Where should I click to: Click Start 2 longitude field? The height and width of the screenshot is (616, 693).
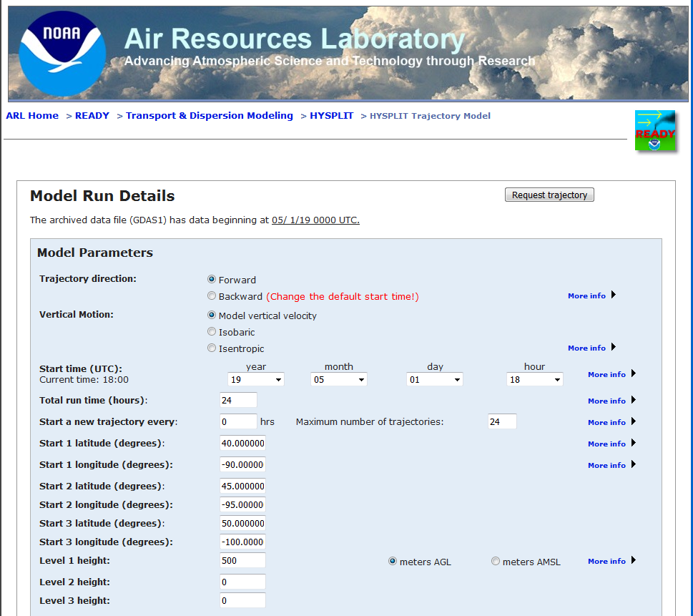click(x=242, y=504)
